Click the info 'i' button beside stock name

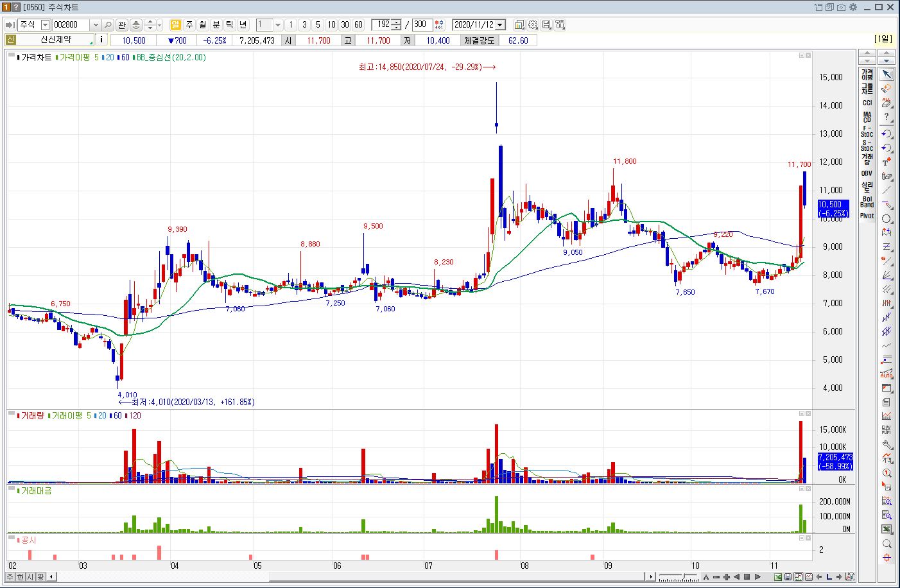click(101, 40)
